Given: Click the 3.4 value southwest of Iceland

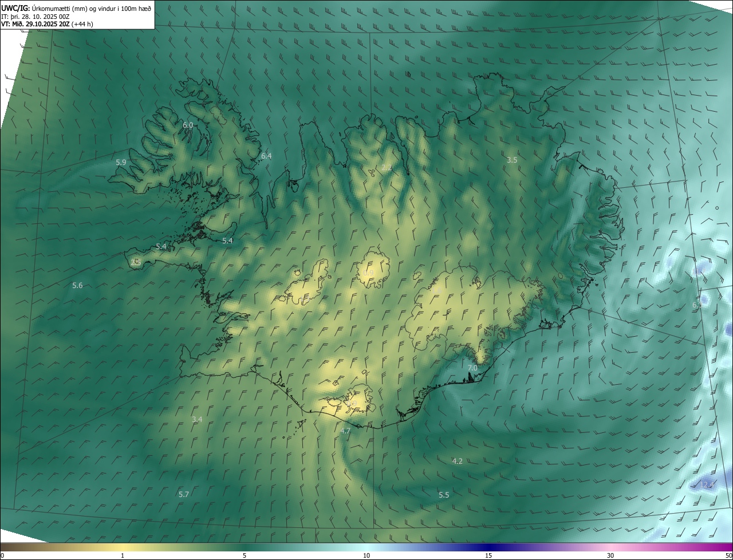Looking at the screenshot, I should tap(197, 419).
